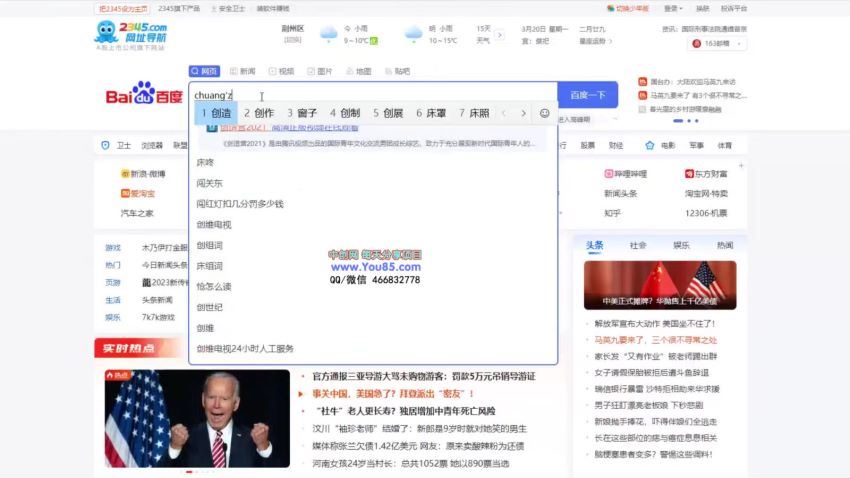Open the 知乎 site link
The image size is (850, 478).
613,213
